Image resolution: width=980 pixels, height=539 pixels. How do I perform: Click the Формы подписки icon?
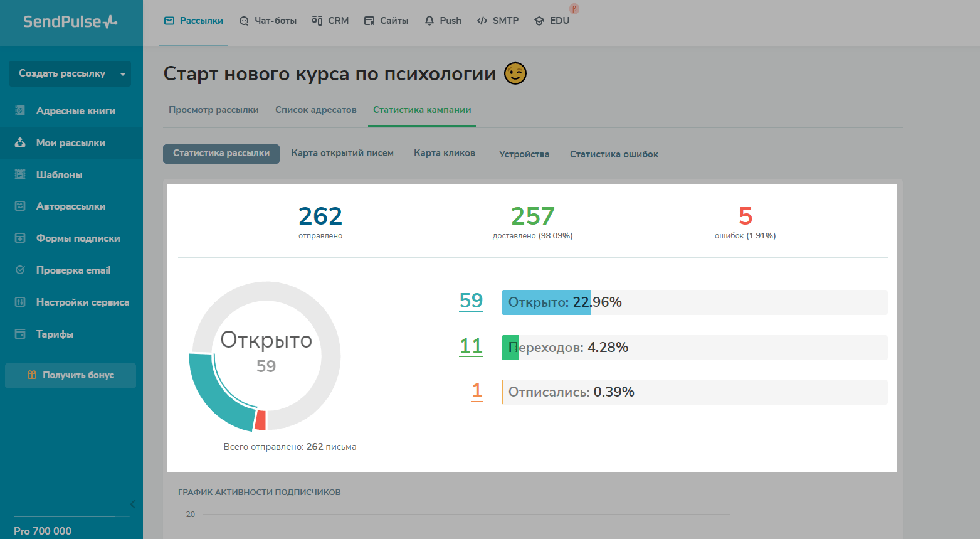pos(20,238)
